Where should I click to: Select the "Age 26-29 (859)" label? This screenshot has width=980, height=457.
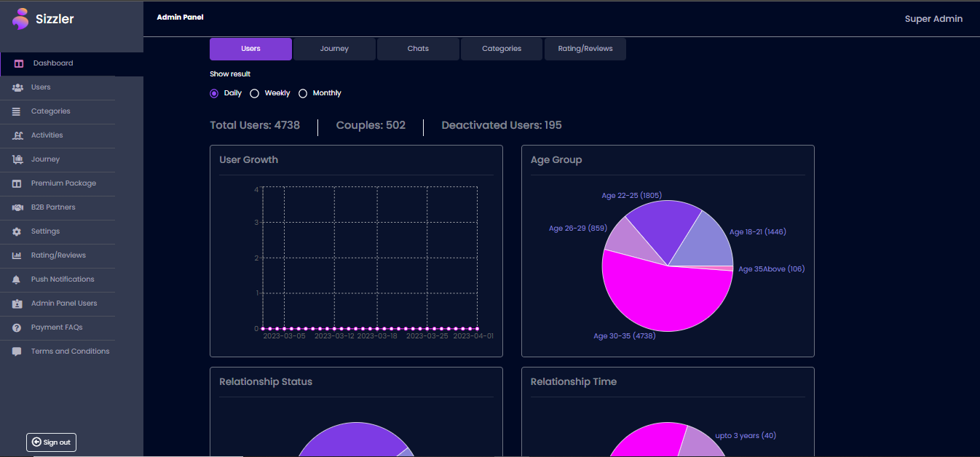tap(578, 228)
